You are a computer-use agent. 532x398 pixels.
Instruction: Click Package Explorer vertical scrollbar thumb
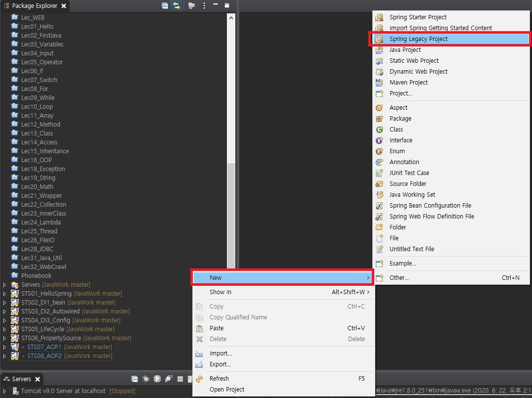[231, 216]
